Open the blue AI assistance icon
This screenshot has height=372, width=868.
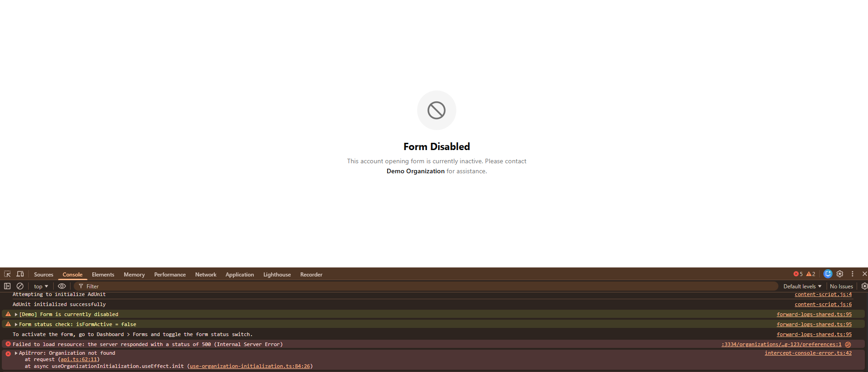click(828, 274)
